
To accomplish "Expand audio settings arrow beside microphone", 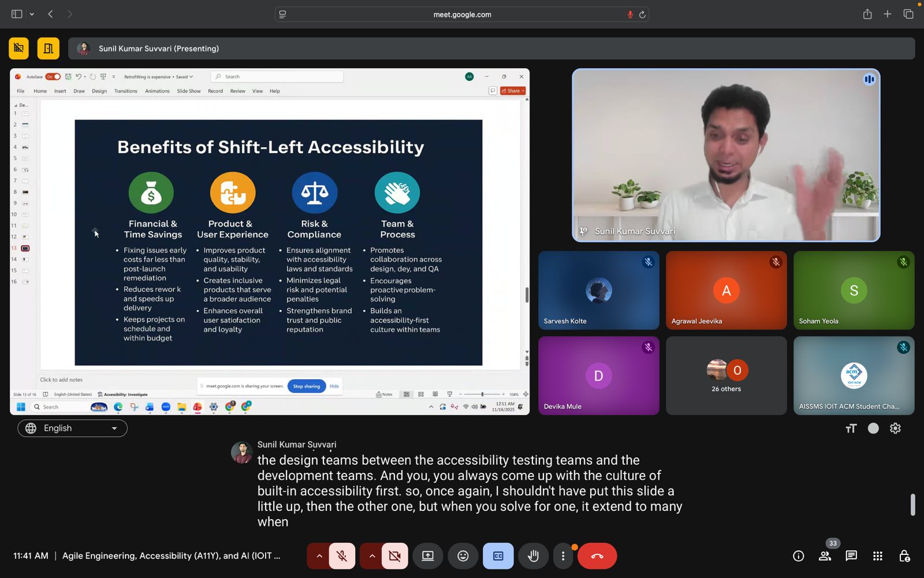I will pyautogui.click(x=319, y=556).
